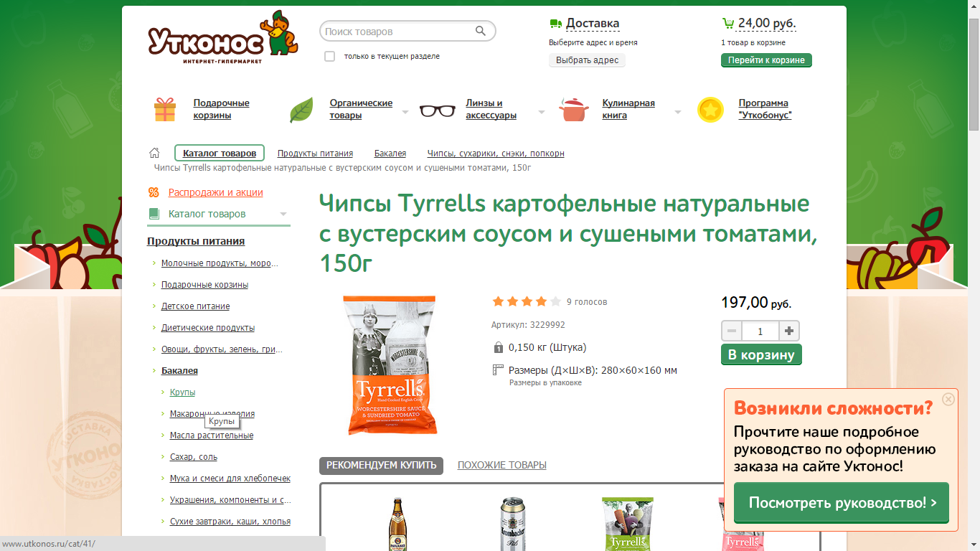Increase quantity with plus button
The width and height of the screenshot is (980, 551).
click(789, 331)
